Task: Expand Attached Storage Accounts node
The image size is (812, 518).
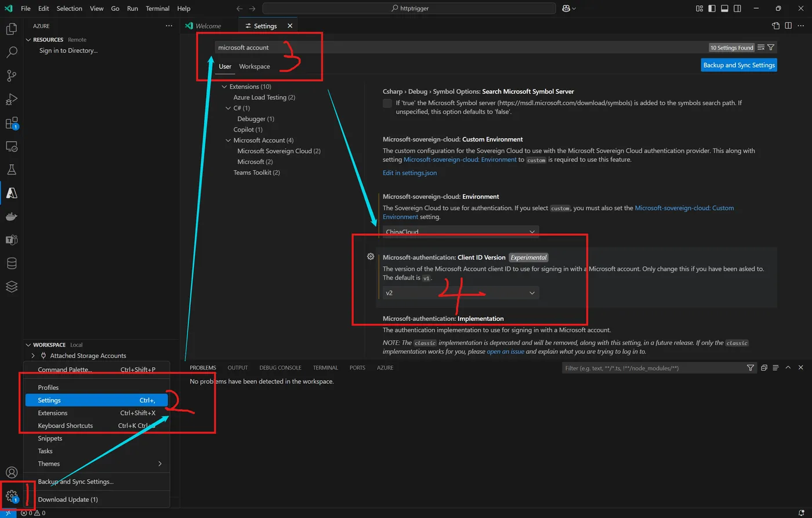Action: (32, 356)
